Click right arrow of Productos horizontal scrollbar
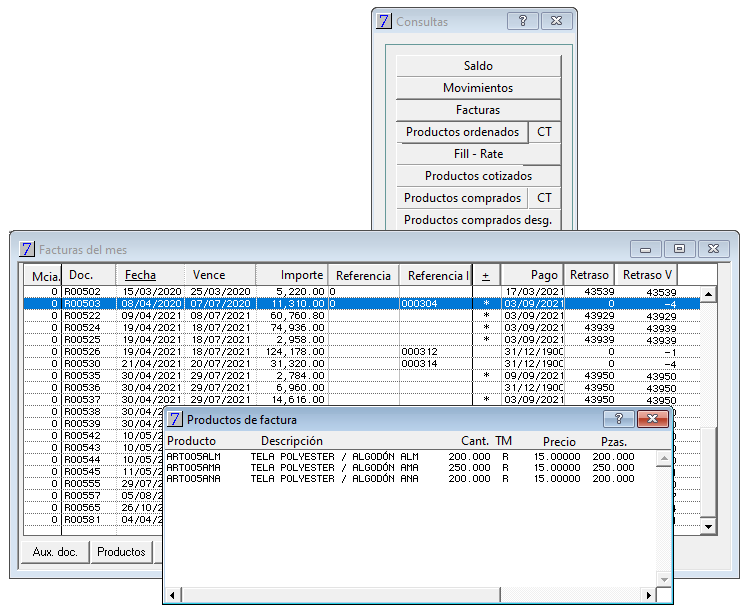 (648, 596)
